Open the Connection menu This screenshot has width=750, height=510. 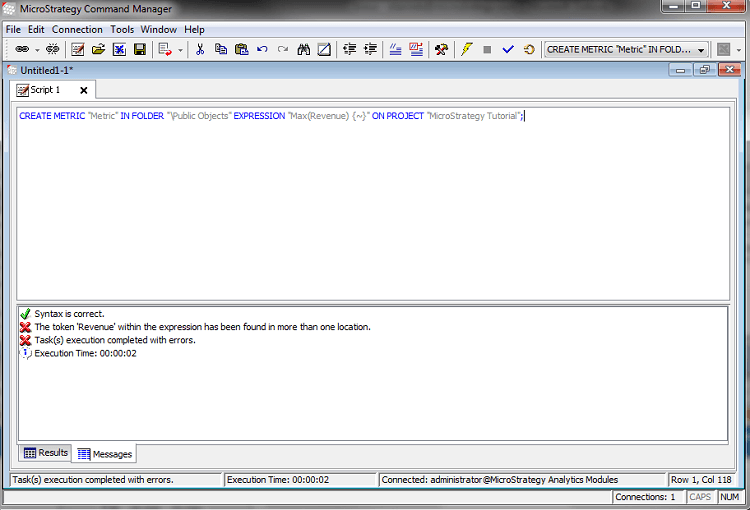[77, 30]
